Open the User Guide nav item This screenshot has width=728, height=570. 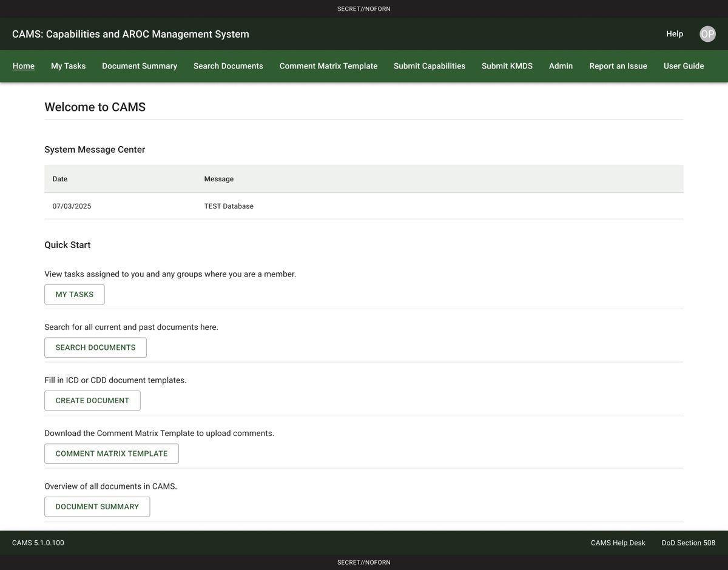pyautogui.click(x=684, y=66)
